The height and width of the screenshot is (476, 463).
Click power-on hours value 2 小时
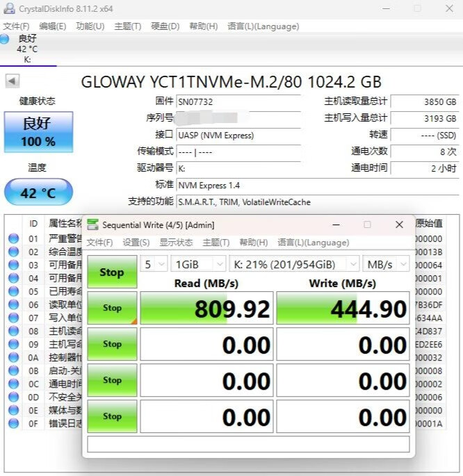click(x=425, y=168)
